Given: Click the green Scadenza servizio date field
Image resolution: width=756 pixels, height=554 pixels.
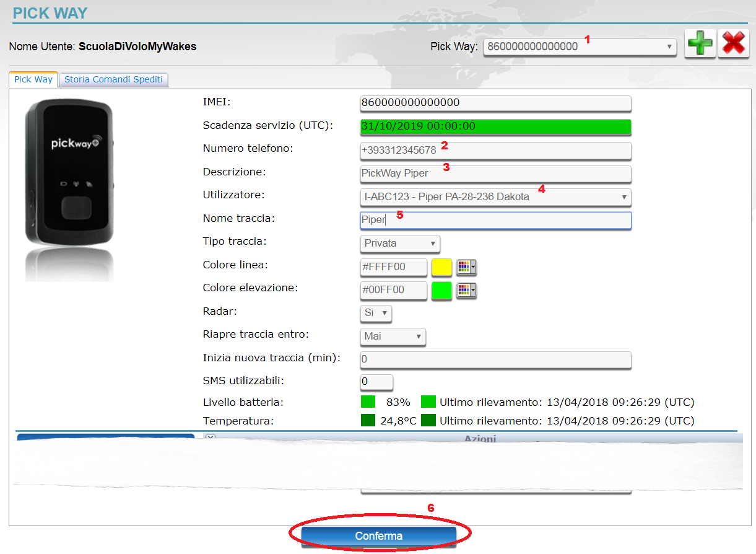Looking at the screenshot, I should pyautogui.click(x=495, y=126).
